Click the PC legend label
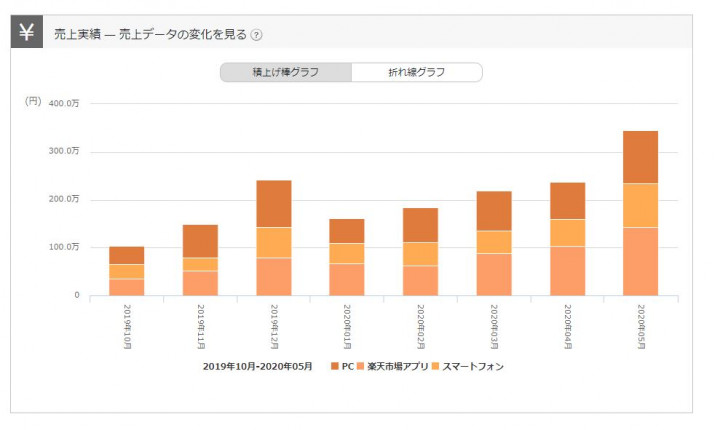This screenshot has width=720, height=430. (348, 366)
